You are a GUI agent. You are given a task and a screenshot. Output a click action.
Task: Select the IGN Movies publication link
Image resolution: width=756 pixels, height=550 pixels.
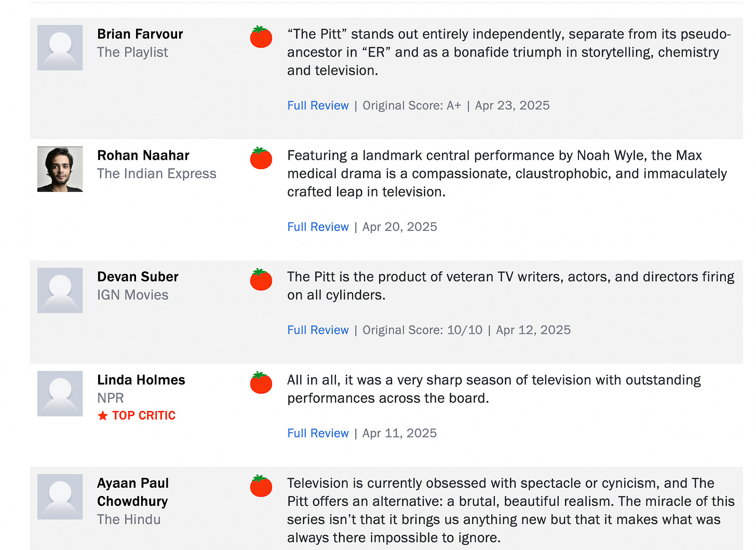pyautogui.click(x=133, y=295)
